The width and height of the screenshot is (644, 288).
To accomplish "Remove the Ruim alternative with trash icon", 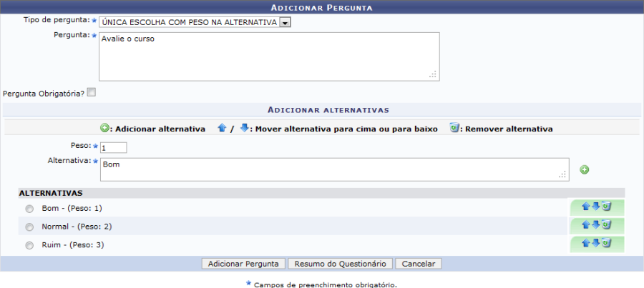I will point(606,243).
